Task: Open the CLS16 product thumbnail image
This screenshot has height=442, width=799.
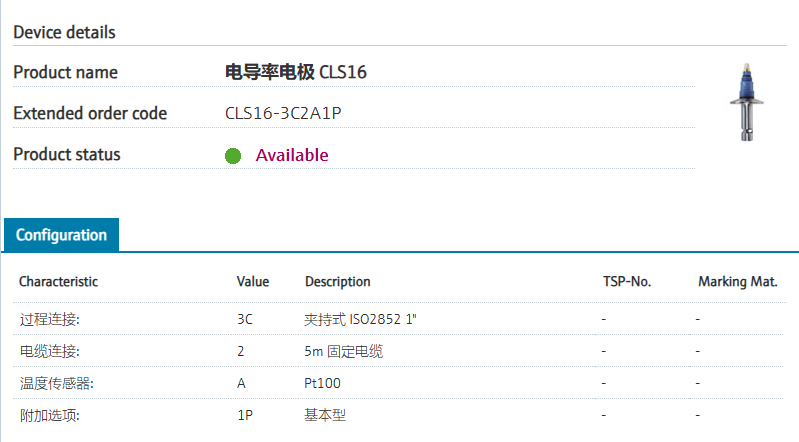Action: 748,105
